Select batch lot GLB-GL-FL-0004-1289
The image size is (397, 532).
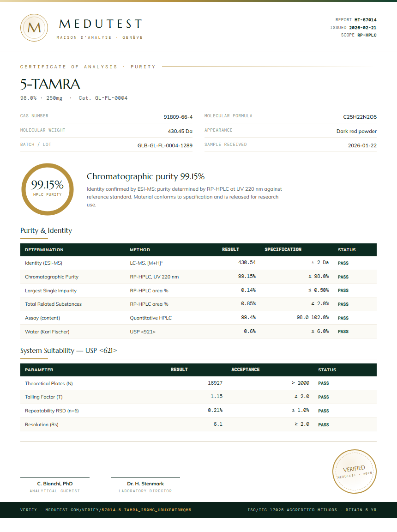point(165,145)
